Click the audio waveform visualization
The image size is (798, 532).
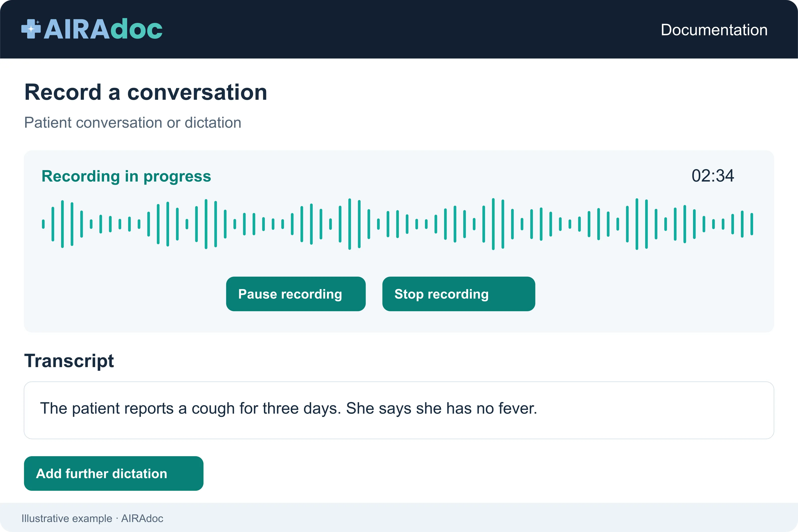(398, 224)
